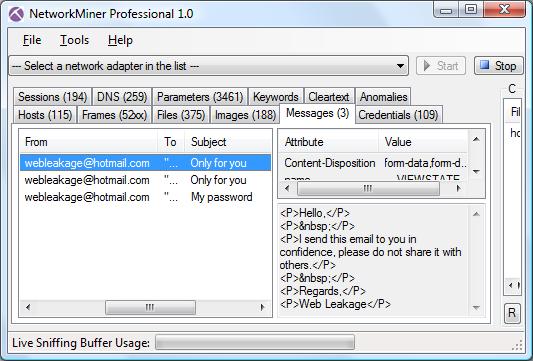The height and width of the screenshot is (361, 533).
Task: Sort messages by the To column header
Action: (x=171, y=142)
